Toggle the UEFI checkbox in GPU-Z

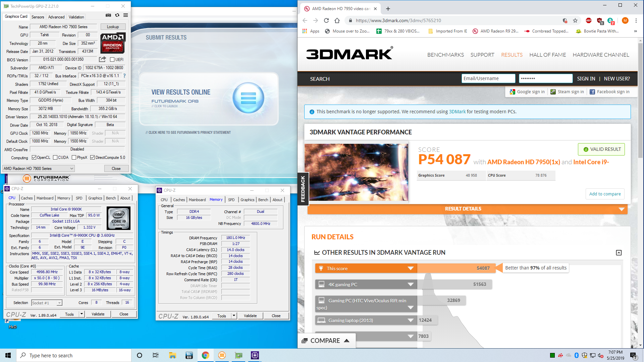click(x=112, y=60)
